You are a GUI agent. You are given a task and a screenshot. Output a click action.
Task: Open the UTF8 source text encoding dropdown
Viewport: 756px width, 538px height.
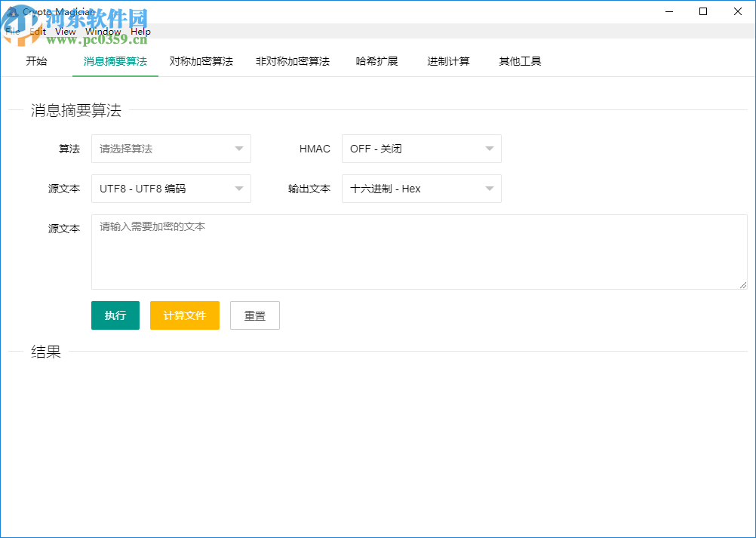click(x=171, y=189)
